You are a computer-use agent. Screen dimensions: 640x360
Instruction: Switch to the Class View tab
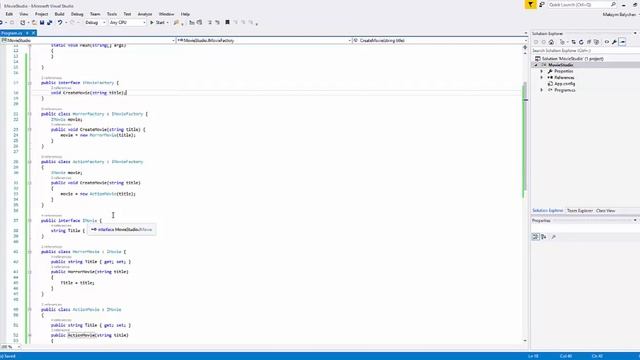[606, 211]
